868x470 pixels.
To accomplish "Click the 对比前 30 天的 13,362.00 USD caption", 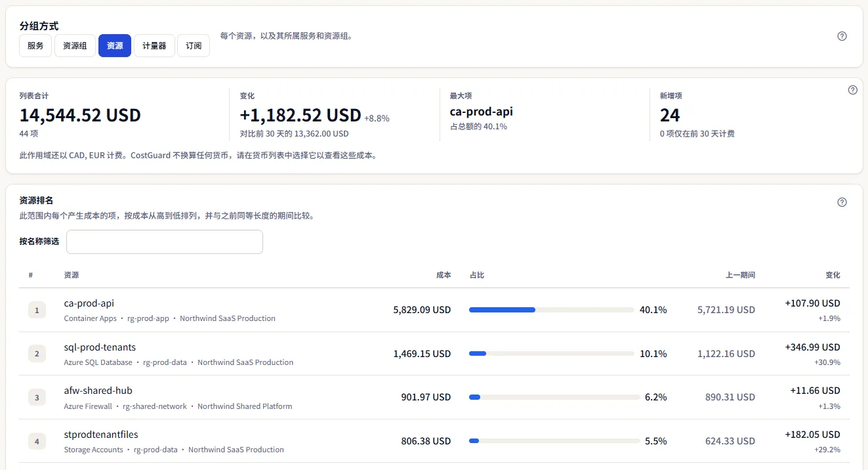I will pyautogui.click(x=294, y=133).
